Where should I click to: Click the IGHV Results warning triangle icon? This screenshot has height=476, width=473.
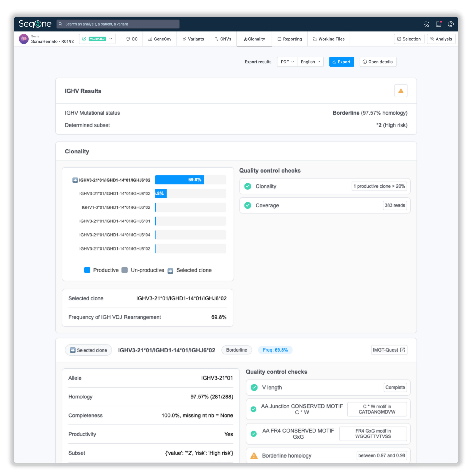(401, 91)
